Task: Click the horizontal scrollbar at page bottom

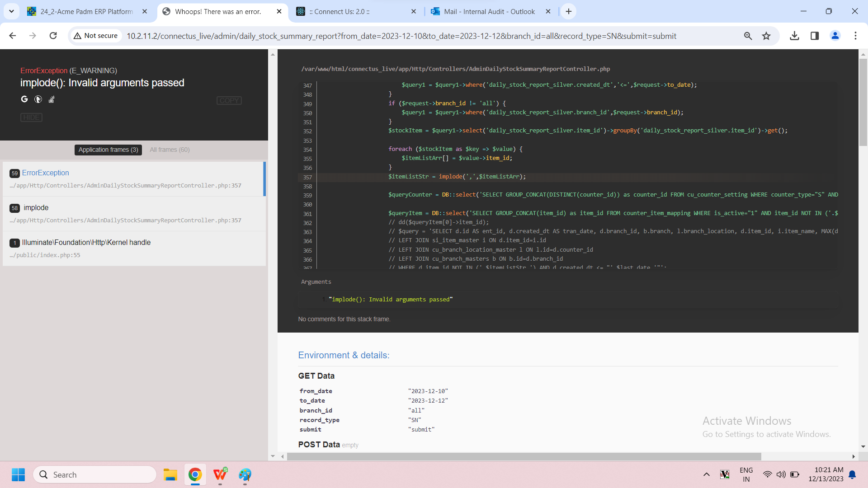Action: 524,456
